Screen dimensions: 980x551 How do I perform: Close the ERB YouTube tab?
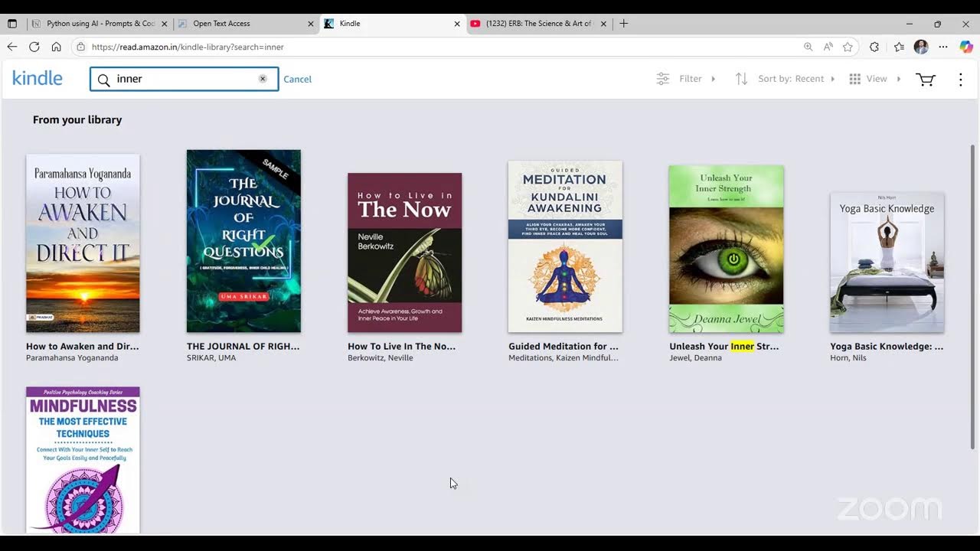point(603,24)
